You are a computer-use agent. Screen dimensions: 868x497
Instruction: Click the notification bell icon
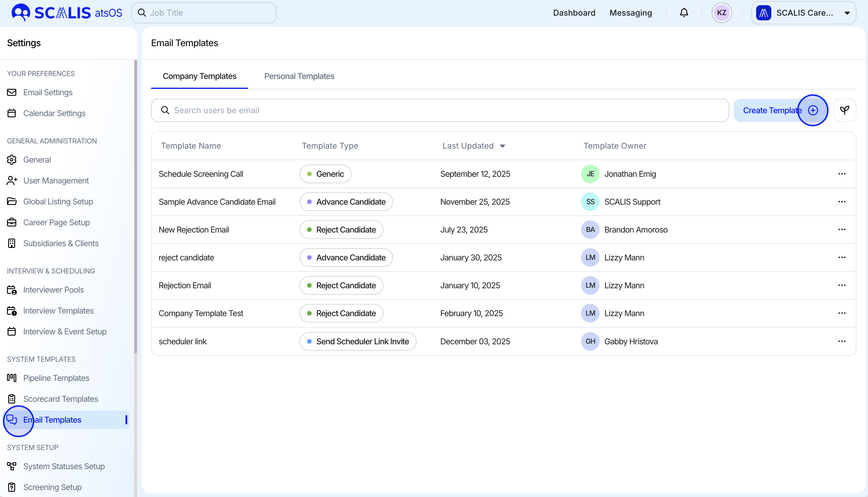click(x=684, y=13)
